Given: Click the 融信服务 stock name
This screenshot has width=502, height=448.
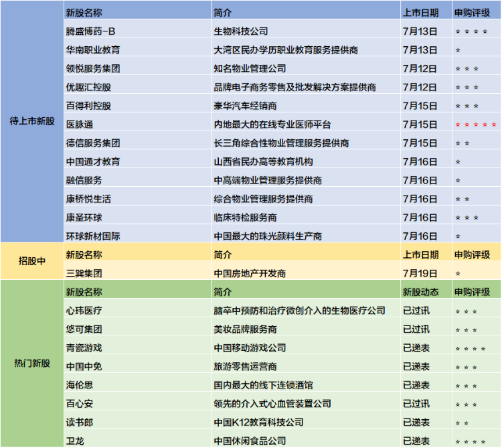Looking at the screenshot, I should point(84,180).
